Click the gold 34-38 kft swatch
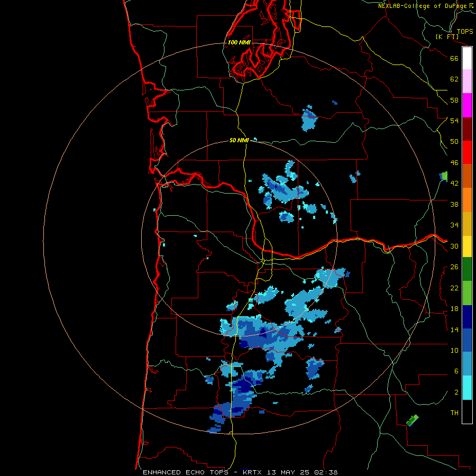 [x=467, y=223]
